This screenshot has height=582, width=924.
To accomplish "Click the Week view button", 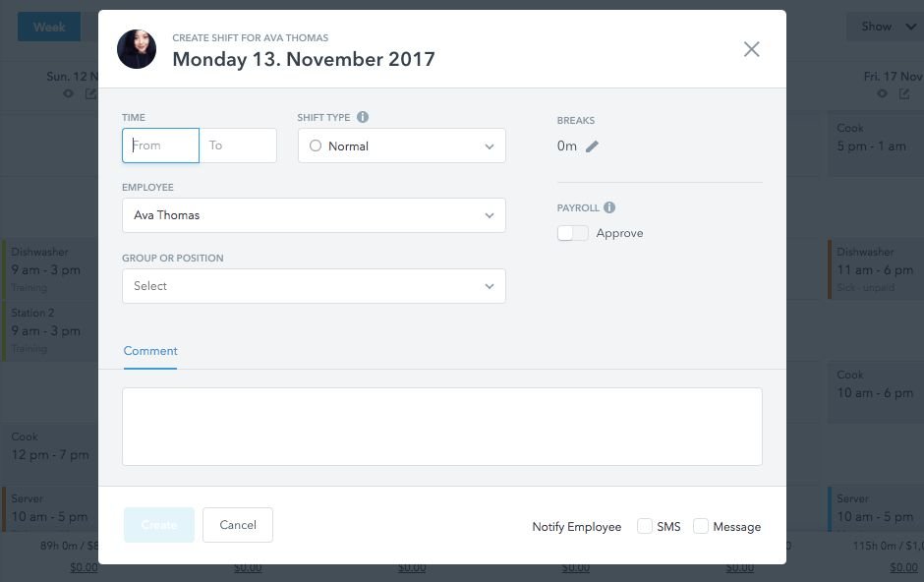I will [x=49, y=27].
